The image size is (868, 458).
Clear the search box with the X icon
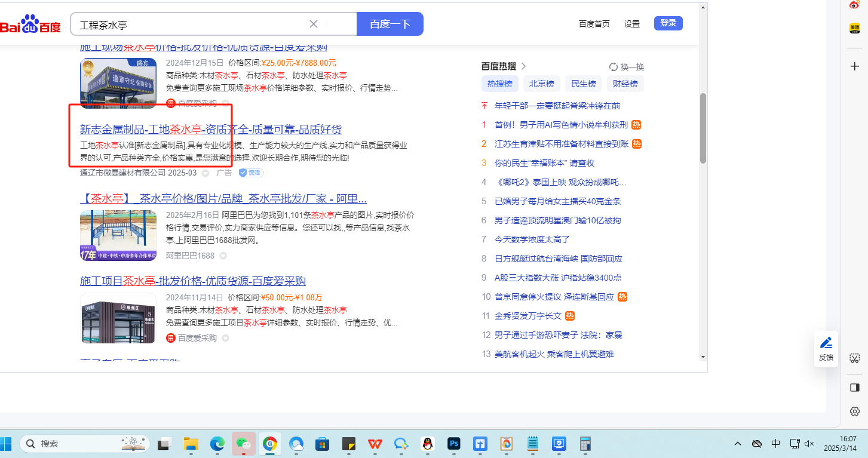tap(314, 24)
